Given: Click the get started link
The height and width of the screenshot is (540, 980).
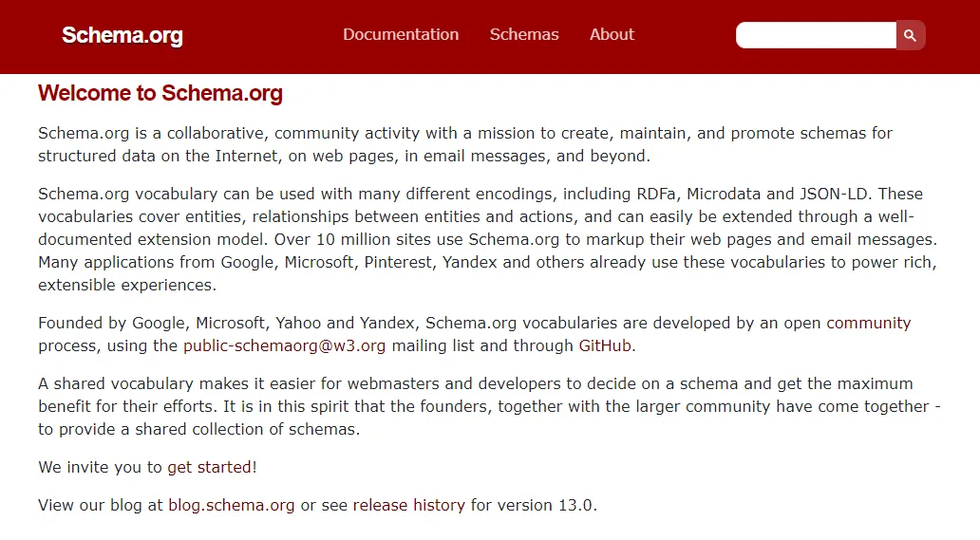Looking at the screenshot, I should pyautogui.click(x=209, y=467).
